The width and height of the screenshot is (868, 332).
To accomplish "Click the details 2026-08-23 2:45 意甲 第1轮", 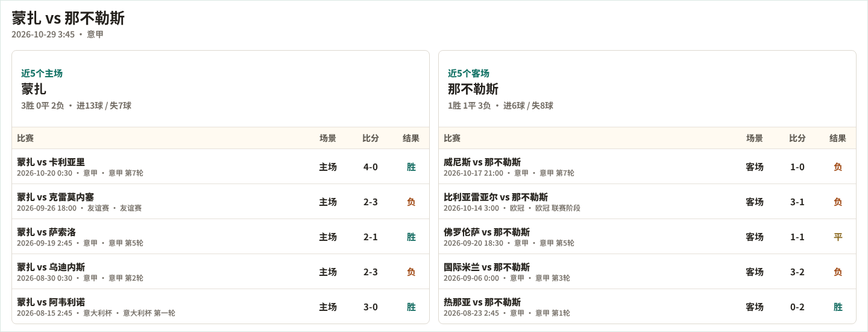I will coord(507,313).
